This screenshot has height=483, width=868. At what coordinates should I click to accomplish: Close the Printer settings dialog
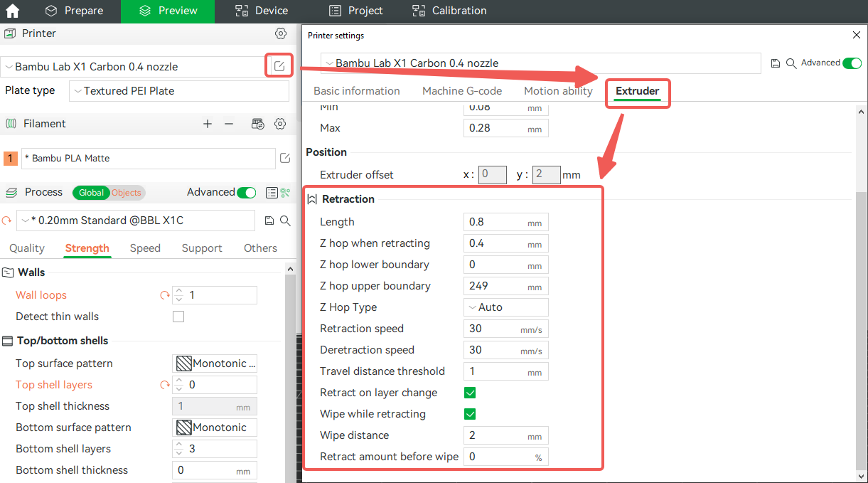tap(856, 35)
